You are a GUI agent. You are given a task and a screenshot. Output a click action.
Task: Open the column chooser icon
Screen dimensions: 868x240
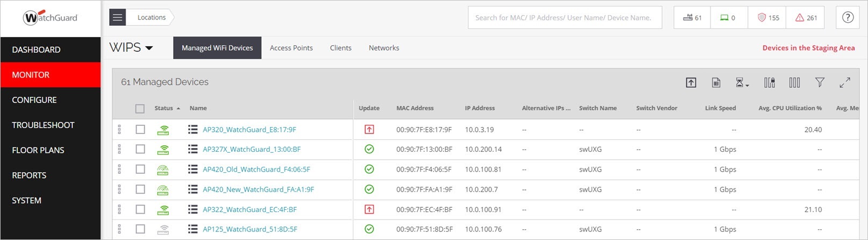pyautogui.click(x=794, y=82)
